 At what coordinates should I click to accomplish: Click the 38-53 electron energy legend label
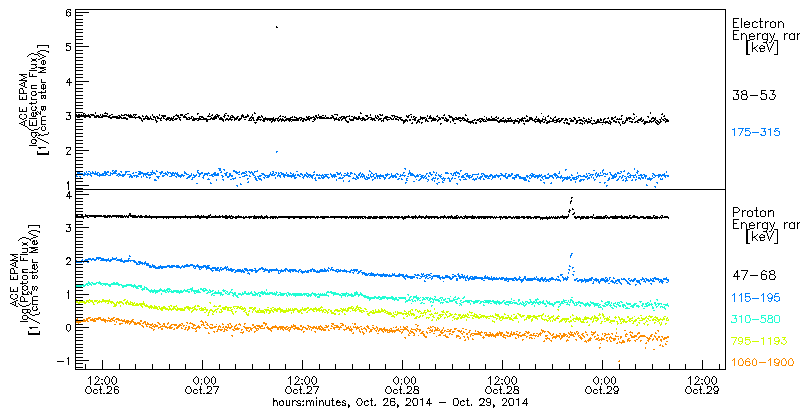click(x=754, y=95)
